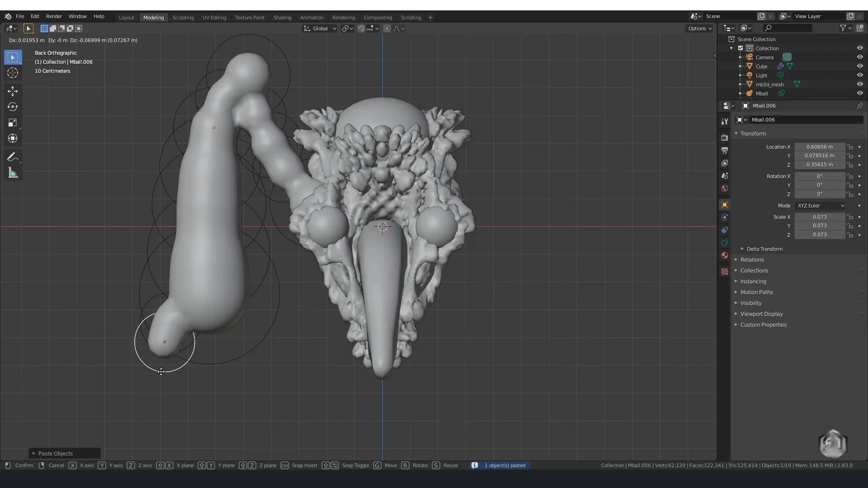Expand the Custom Properties panel

tap(736, 325)
